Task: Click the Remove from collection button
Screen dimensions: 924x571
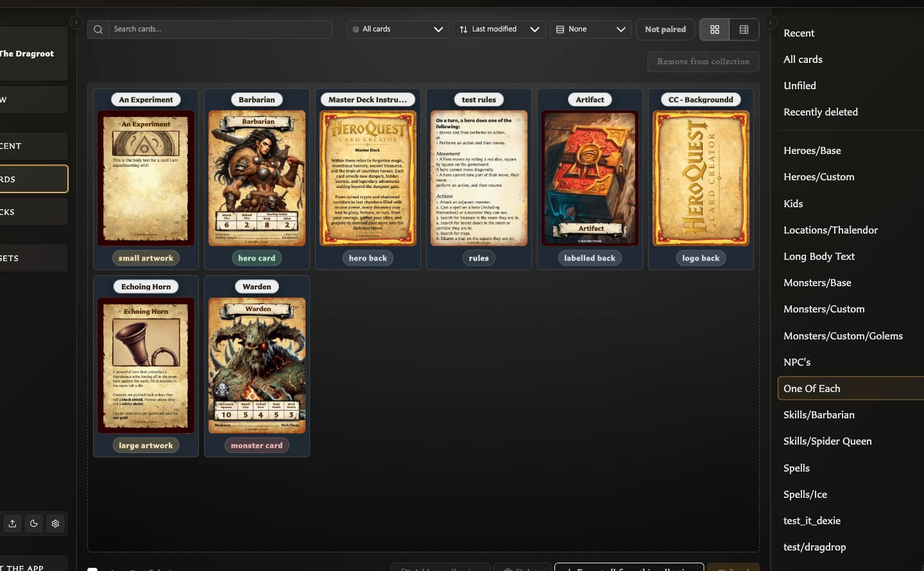Action: pos(703,62)
